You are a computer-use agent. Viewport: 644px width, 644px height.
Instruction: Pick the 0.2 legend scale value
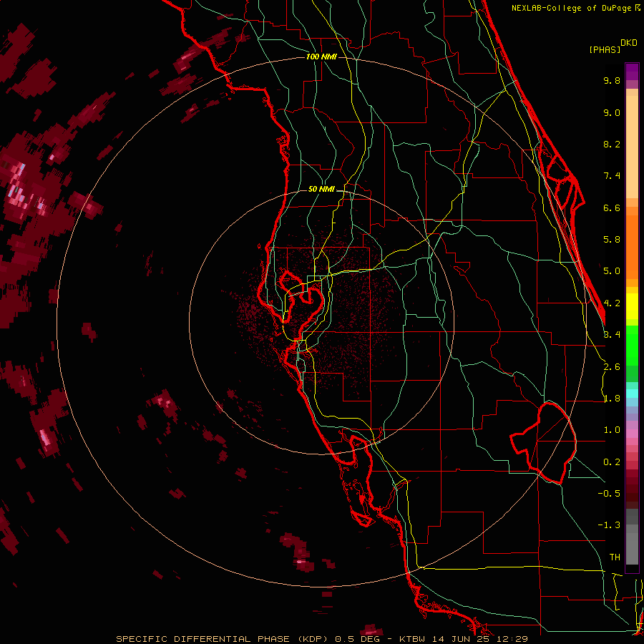(612, 462)
